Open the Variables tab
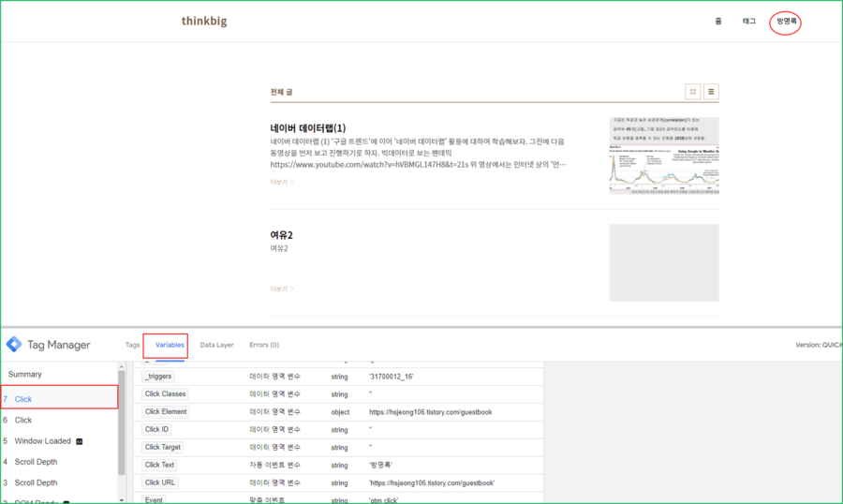Viewport: 843px width, 504px height. click(x=170, y=345)
